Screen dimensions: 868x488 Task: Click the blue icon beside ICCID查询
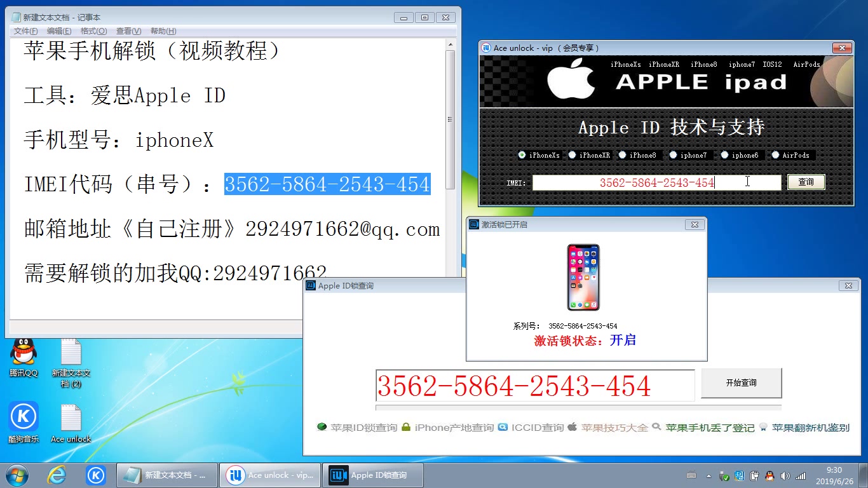tap(503, 427)
